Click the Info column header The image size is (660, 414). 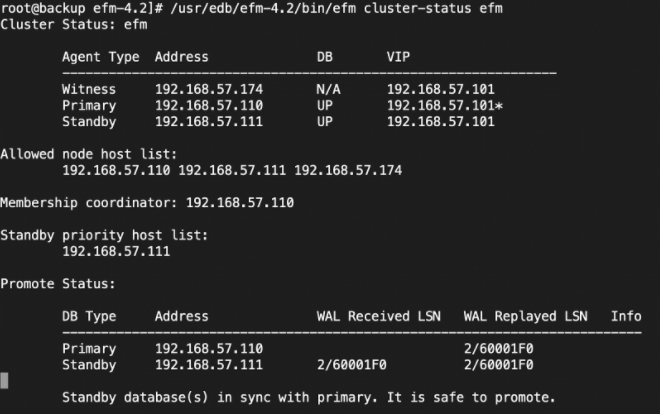pos(626,316)
